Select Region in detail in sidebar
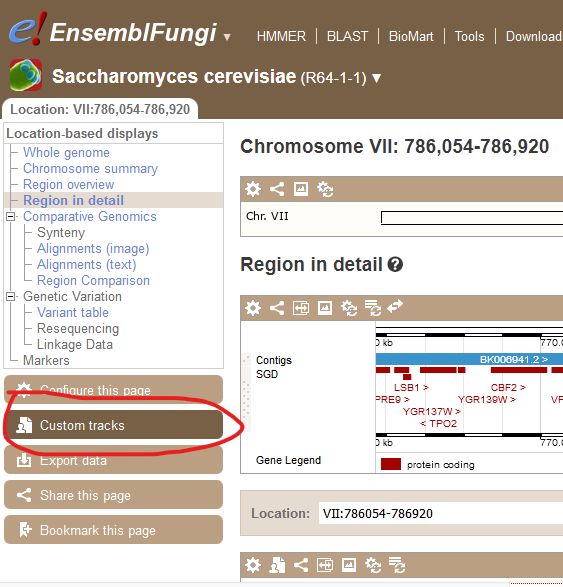 [x=73, y=200]
